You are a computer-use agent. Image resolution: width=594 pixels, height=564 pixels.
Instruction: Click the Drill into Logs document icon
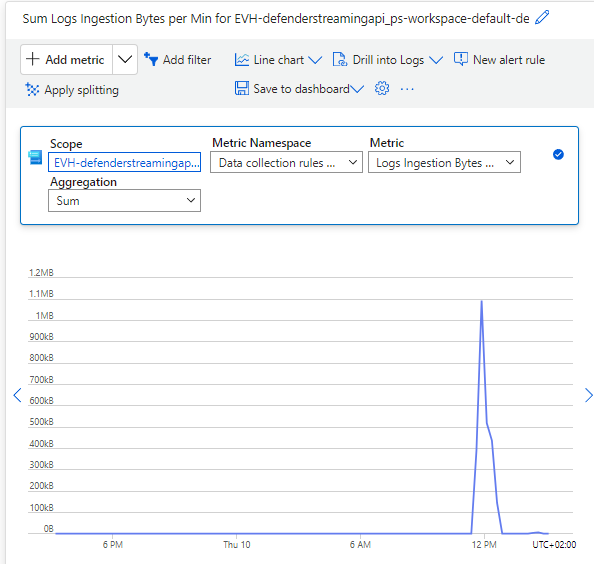click(340, 59)
